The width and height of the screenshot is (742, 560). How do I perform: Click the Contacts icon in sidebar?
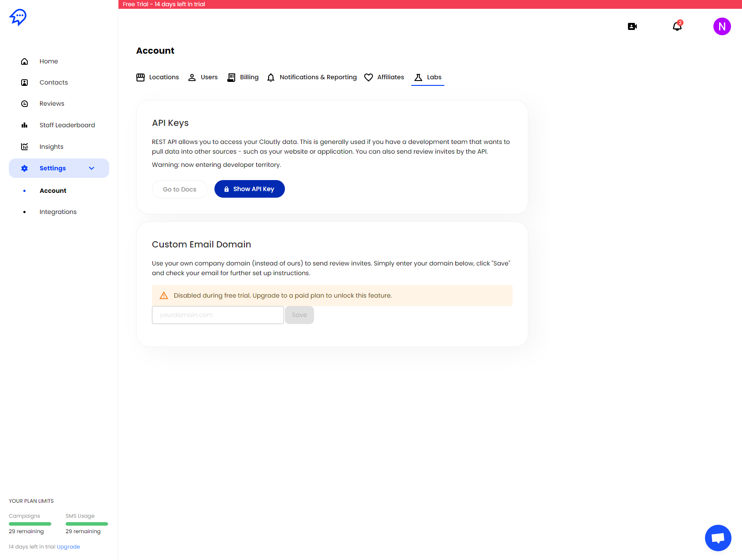[x=25, y=82]
